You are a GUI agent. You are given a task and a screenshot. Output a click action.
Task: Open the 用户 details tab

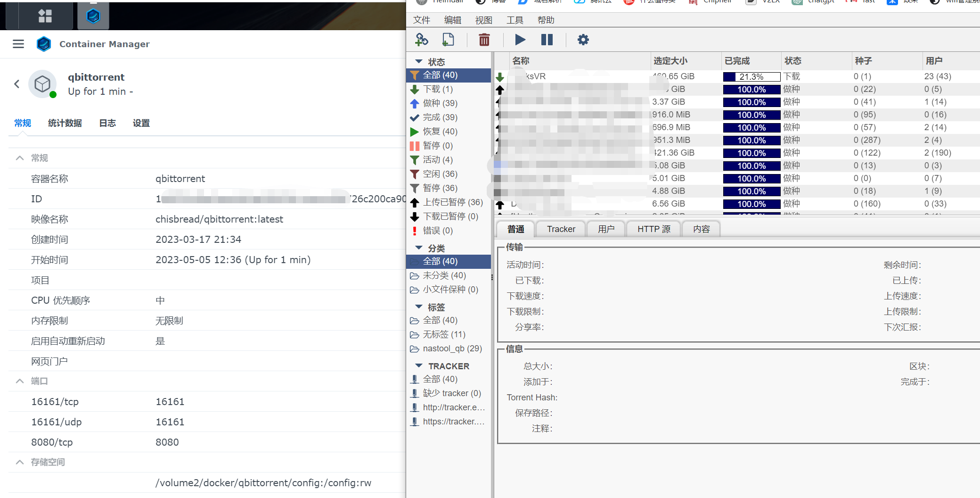(606, 229)
